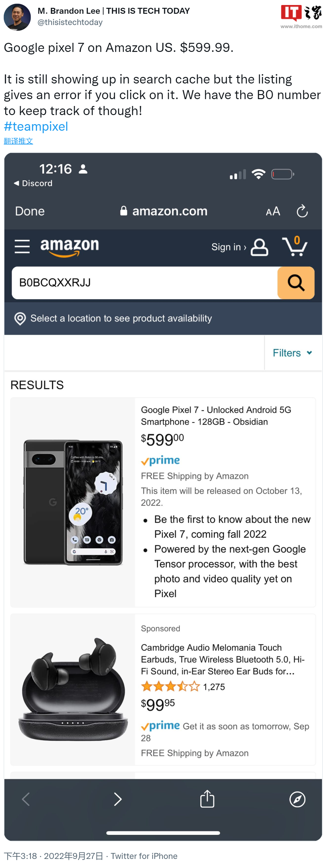The width and height of the screenshot is (327, 868).
Task: Click the #teampixel hashtag
Action: tap(36, 126)
